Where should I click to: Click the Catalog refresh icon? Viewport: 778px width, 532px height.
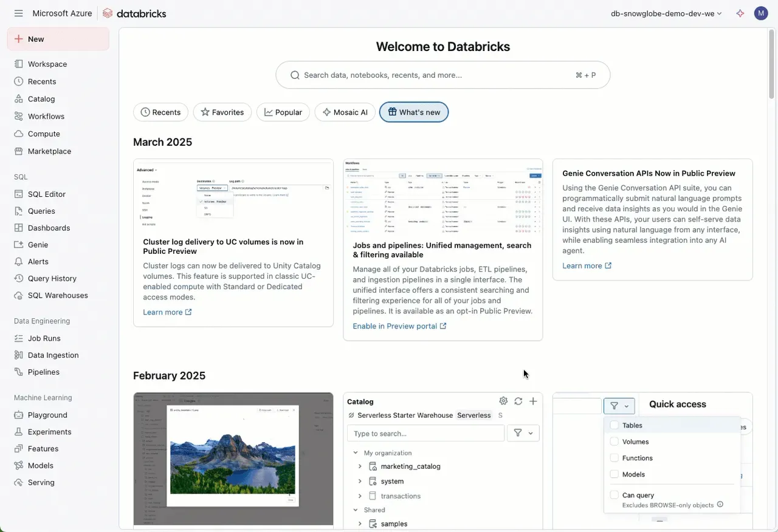tap(518, 401)
